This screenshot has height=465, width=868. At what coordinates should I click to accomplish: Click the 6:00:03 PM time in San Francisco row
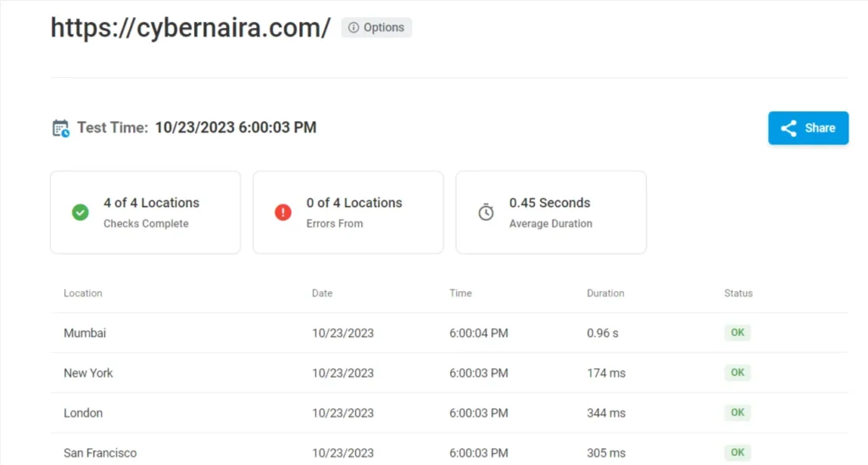(479, 453)
